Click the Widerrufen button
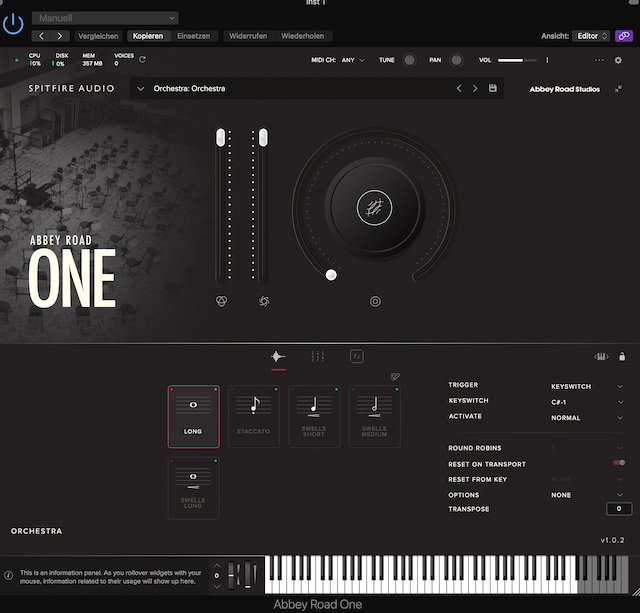Viewport: 640px width, 613px height. pos(248,36)
